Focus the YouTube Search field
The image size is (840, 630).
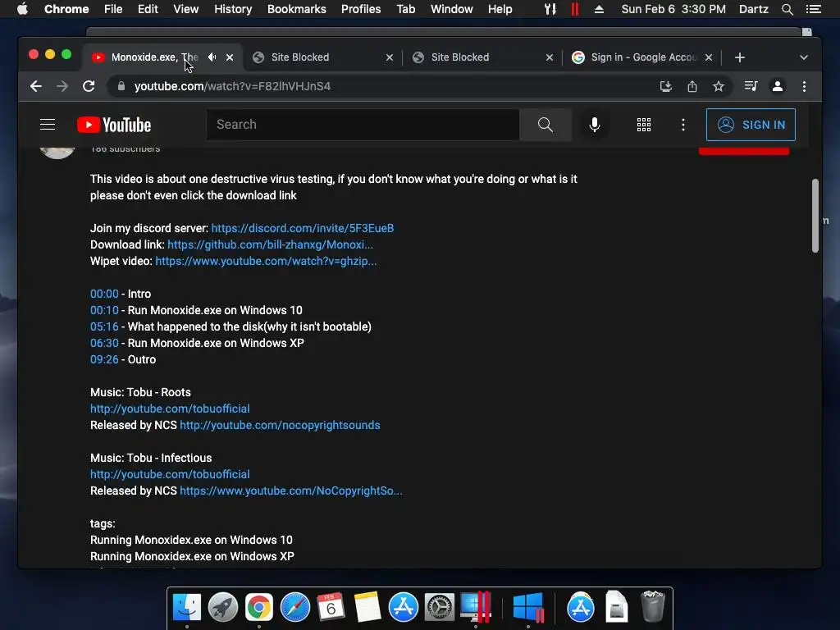click(363, 125)
